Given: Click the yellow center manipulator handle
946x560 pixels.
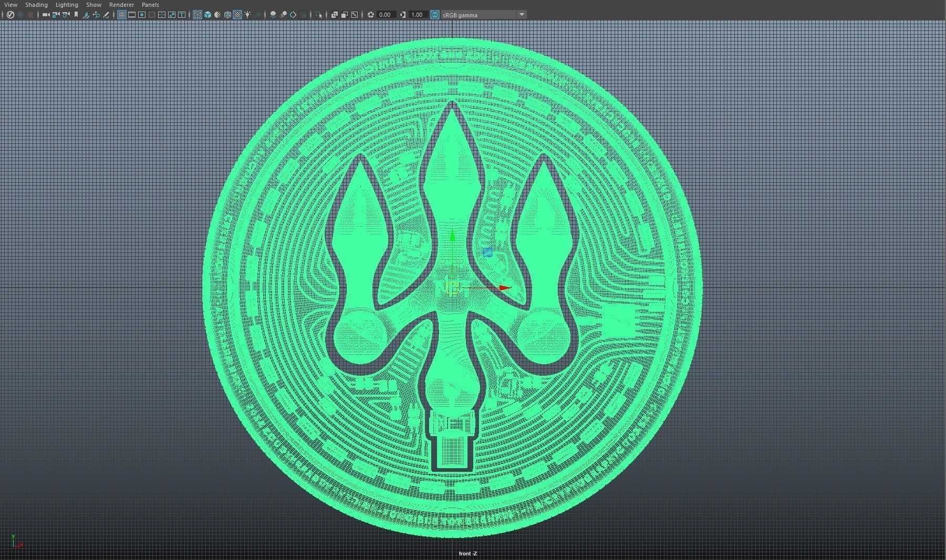Looking at the screenshot, I should 452,287.
